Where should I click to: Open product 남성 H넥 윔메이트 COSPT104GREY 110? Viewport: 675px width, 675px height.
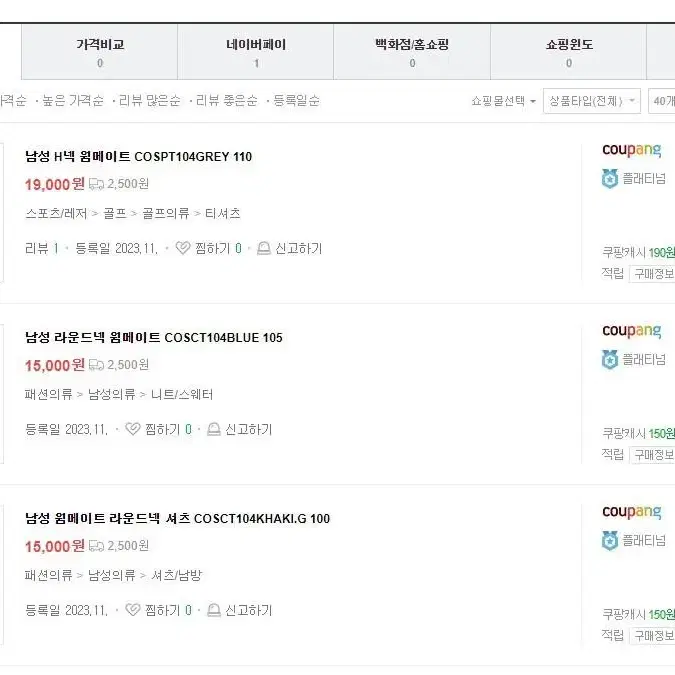[x=138, y=156]
